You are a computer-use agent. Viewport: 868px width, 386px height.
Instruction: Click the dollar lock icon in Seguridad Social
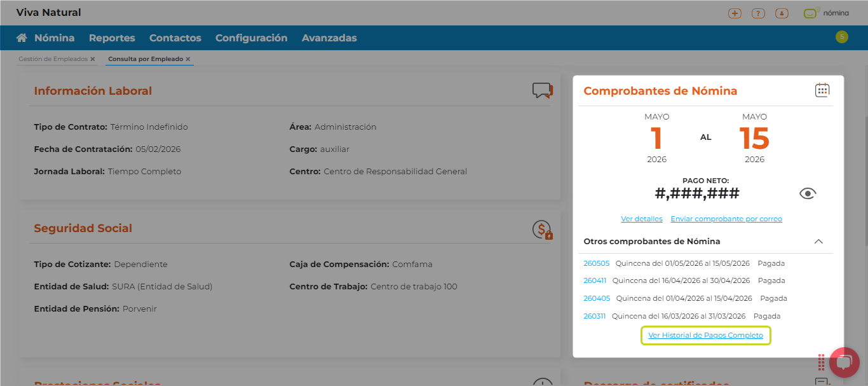[542, 230]
